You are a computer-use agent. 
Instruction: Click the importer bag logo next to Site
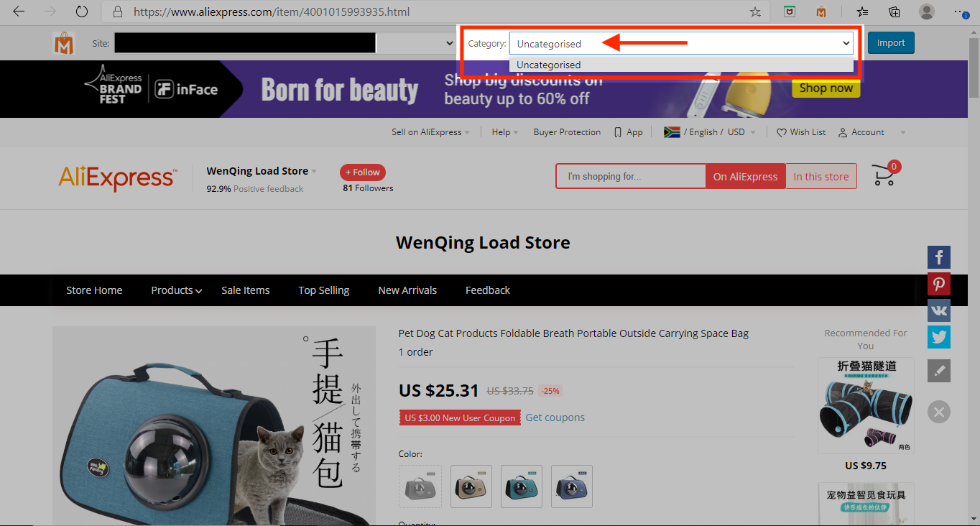click(x=64, y=43)
